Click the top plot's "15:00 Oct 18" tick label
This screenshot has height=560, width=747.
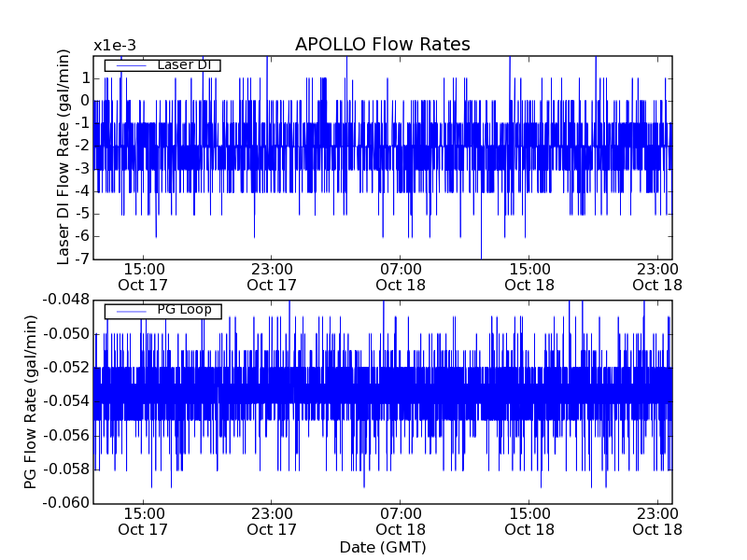point(529,276)
